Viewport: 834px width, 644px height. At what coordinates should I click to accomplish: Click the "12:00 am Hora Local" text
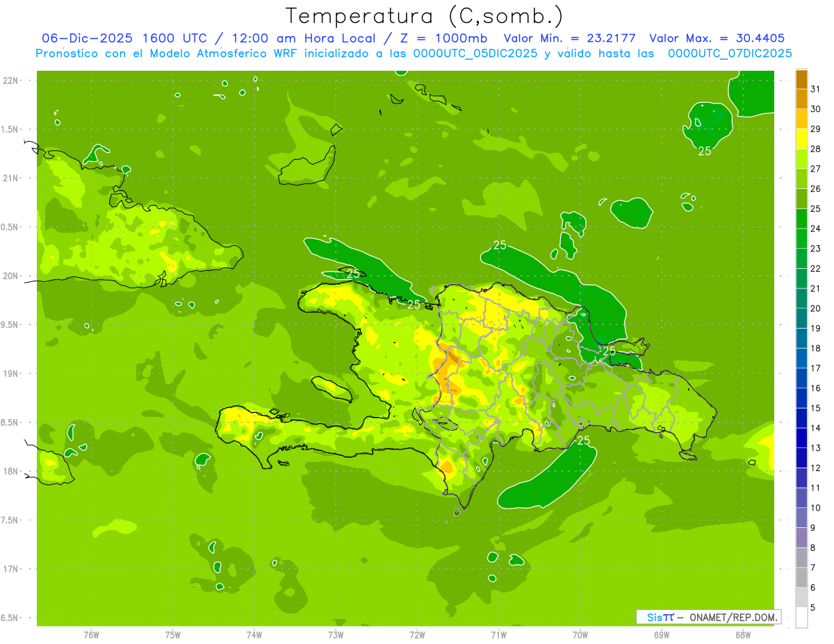click(x=305, y=39)
